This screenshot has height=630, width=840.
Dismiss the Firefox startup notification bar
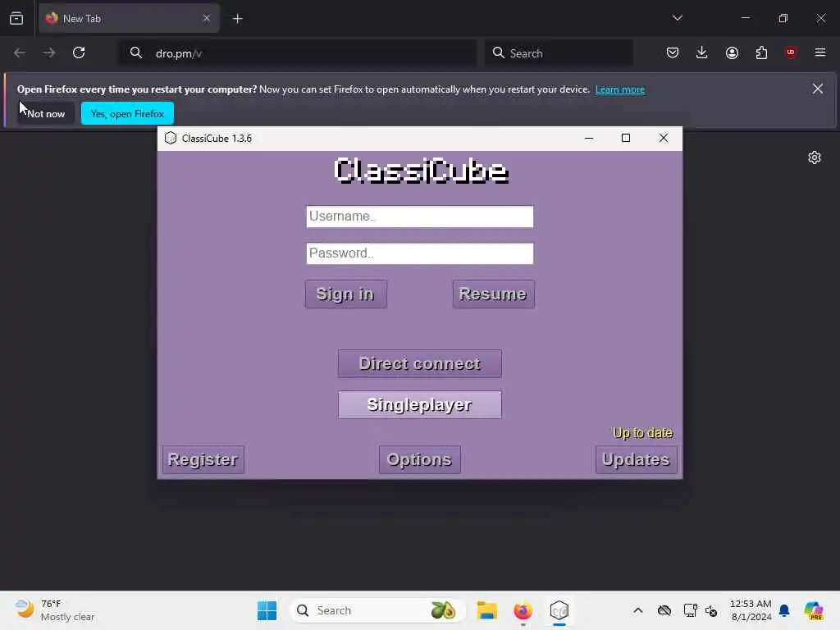click(818, 89)
